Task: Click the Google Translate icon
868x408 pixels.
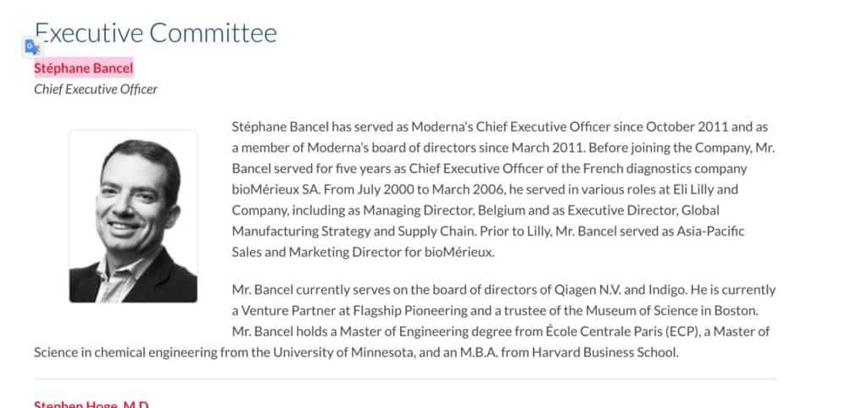Action: click(x=31, y=47)
